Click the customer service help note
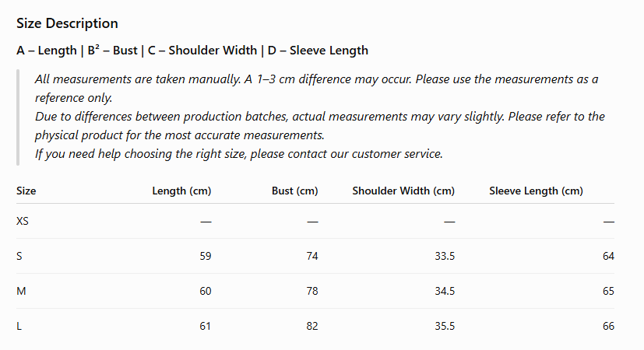The width and height of the screenshot is (644, 350). pyautogui.click(x=238, y=154)
